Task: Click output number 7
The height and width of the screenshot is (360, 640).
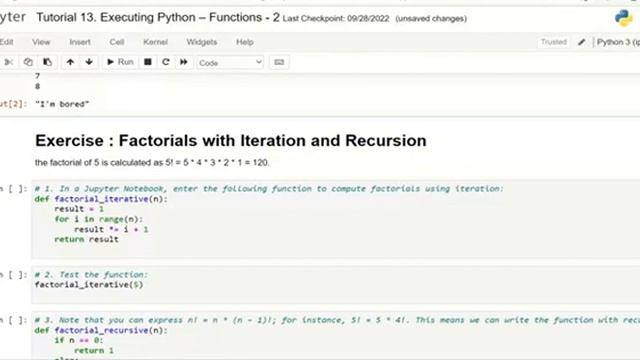Action: tap(38, 76)
